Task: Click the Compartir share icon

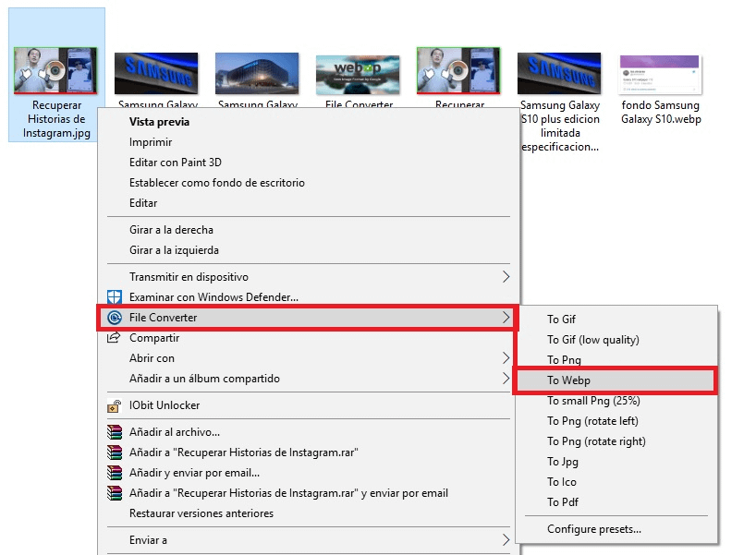Action: click(115, 337)
